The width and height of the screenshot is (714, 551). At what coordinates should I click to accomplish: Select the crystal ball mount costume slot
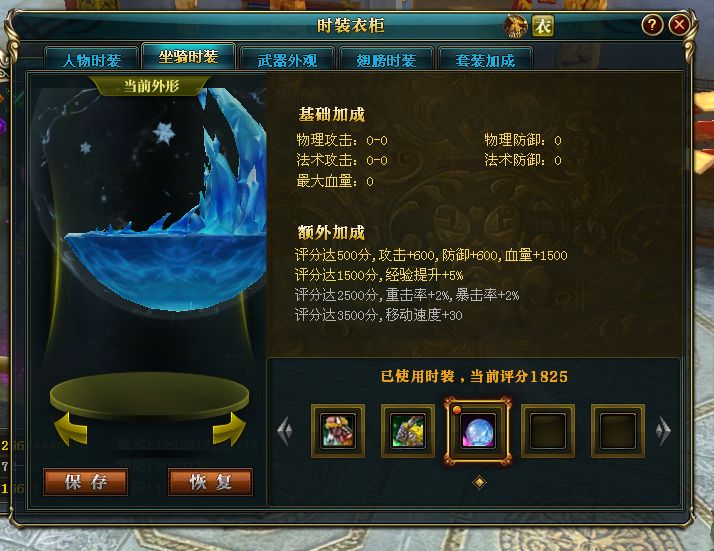(x=477, y=431)
